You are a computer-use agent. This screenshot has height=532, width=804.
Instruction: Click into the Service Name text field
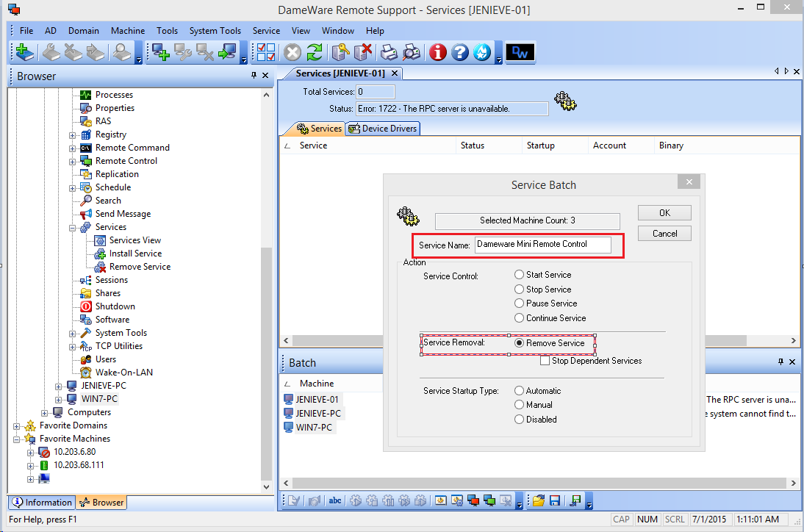click(542, 245)
